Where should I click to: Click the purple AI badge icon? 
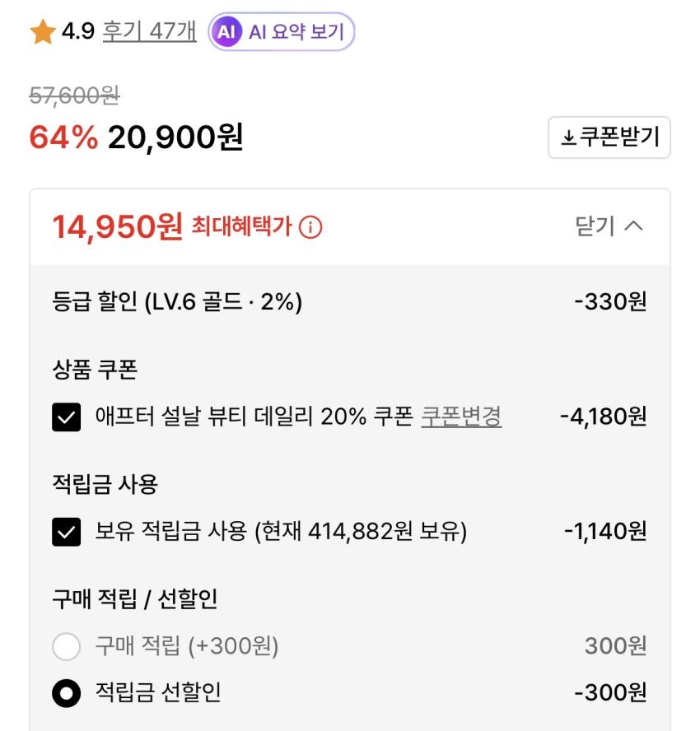click(225, 33)
